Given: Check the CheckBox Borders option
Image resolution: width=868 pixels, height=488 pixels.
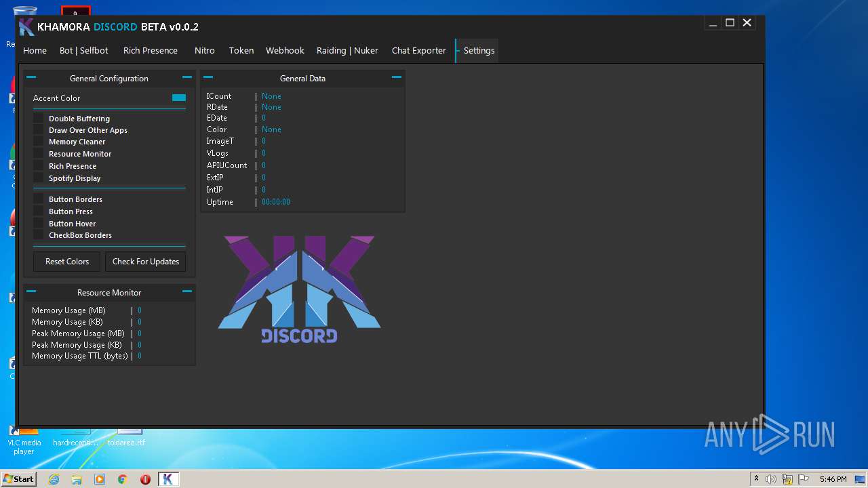Looking at the screenshot, I should [39, 235].
